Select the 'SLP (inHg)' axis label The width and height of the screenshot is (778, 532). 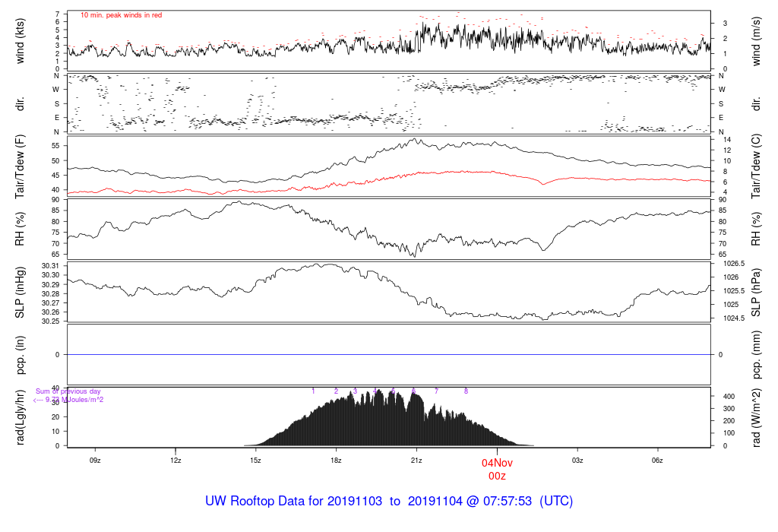click(20, 293)
